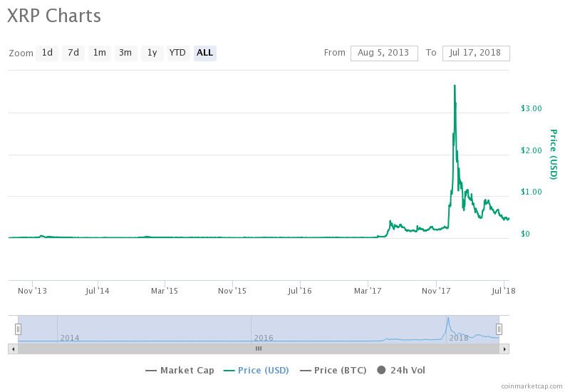Toggle the Price (BTC) series in legend

[x=333, y=371]
